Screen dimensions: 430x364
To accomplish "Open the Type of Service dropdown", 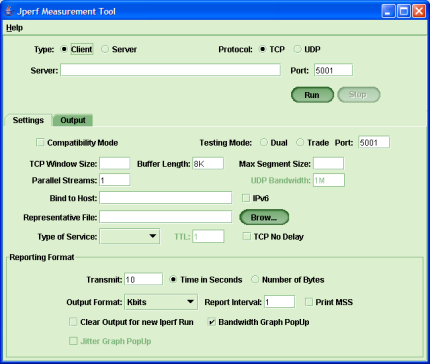I will [x=130, y=236].
